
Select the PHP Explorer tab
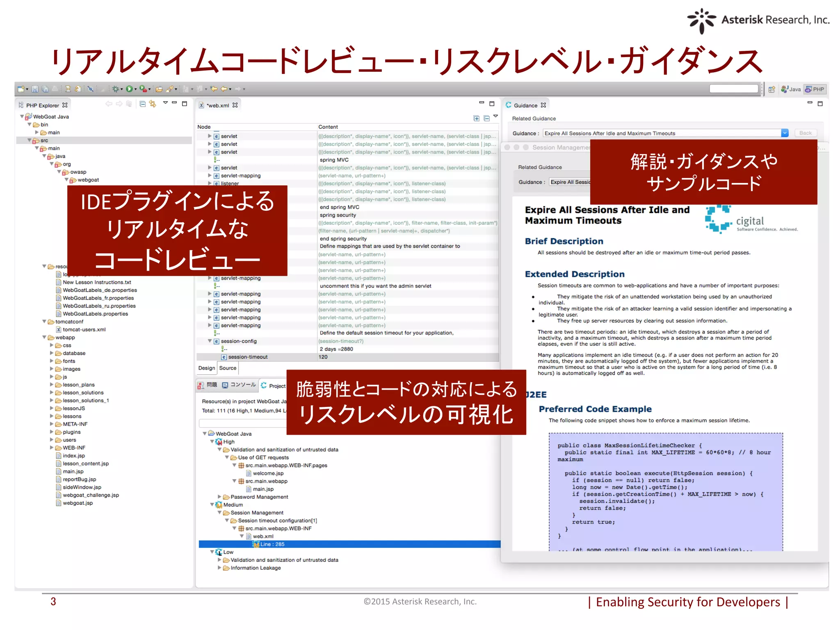(43, 105)
